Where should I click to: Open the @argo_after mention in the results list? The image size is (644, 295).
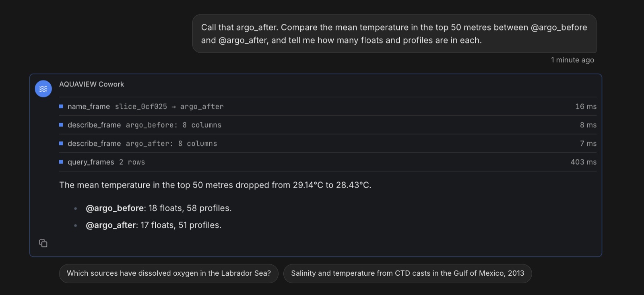coord(111,225)
